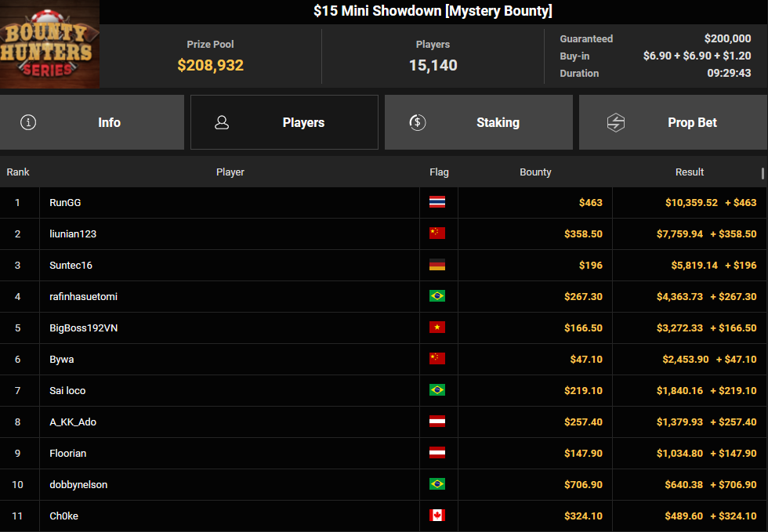Click the Canada flag for Ch0ke
Image resolution: width=768 pixels, height=532 pixels.
(437, 516)
